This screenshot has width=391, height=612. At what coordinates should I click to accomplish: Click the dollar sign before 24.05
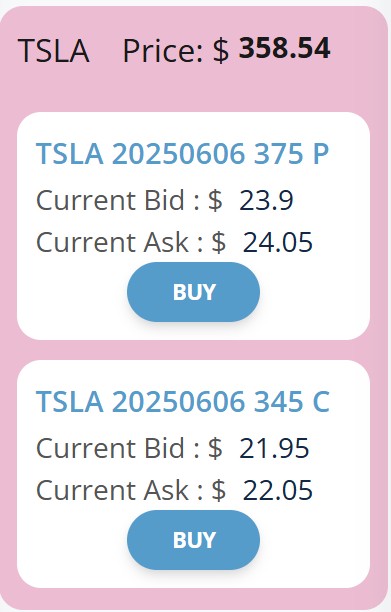[219, 242]
